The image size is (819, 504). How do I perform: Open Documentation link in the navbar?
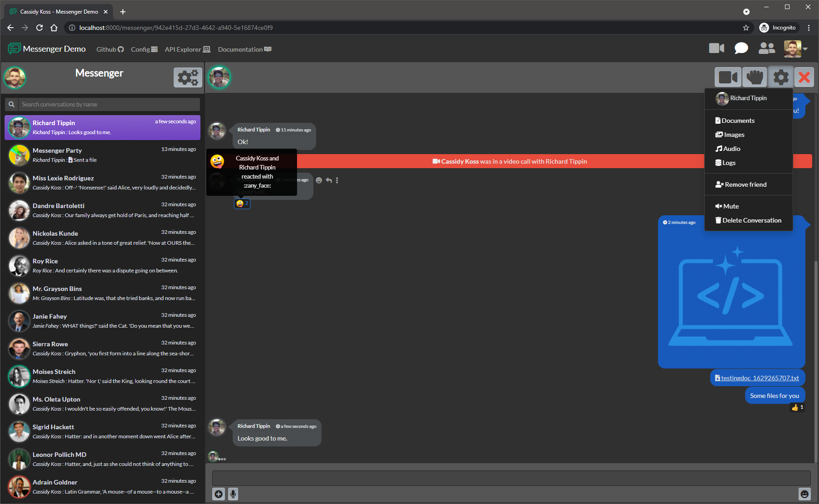(244, 49)
